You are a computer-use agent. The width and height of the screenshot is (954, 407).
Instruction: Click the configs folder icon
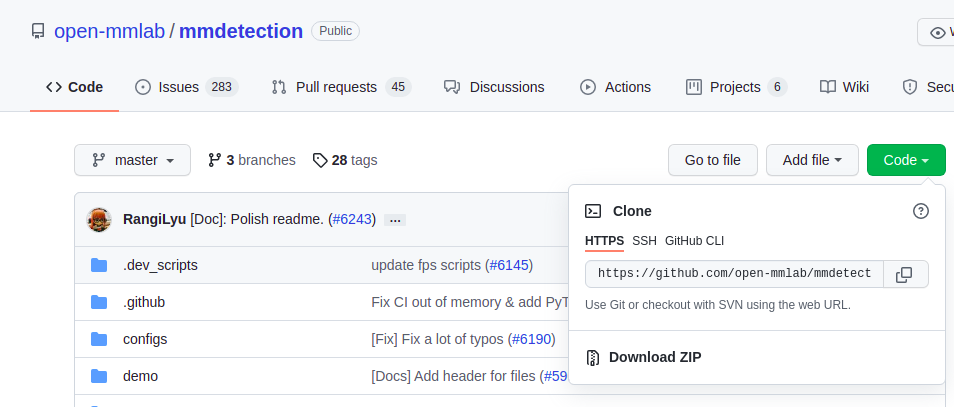coord(99,339)
